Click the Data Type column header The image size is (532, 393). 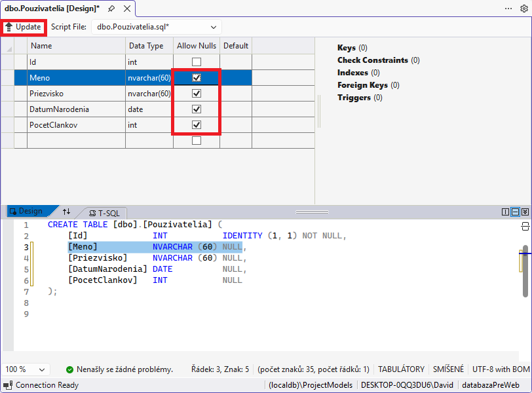pyautogui.click(x=149, y=46)
